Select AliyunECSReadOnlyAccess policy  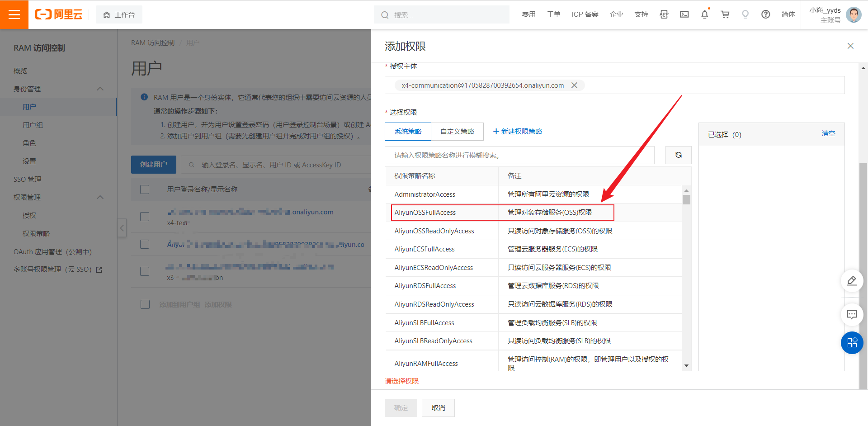pos(533,268)
